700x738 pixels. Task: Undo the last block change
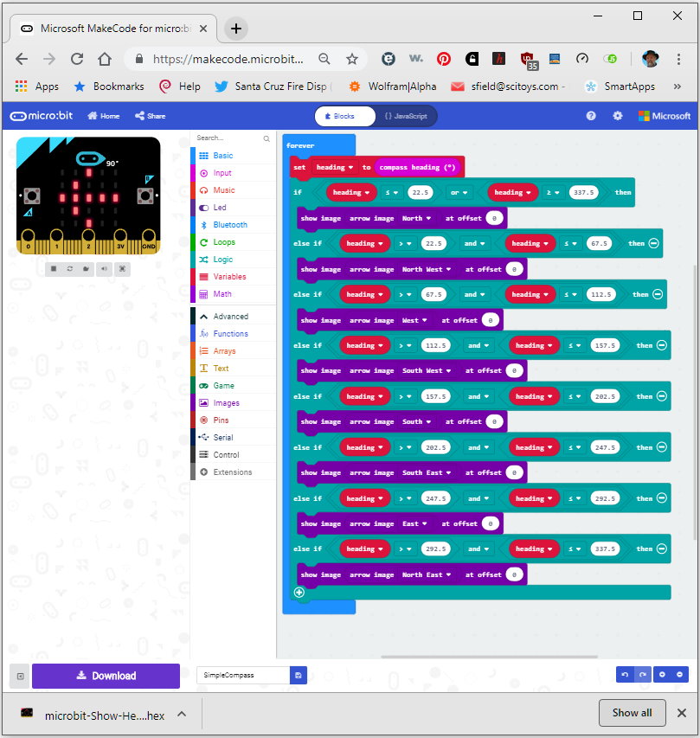(x=625, y=675)
